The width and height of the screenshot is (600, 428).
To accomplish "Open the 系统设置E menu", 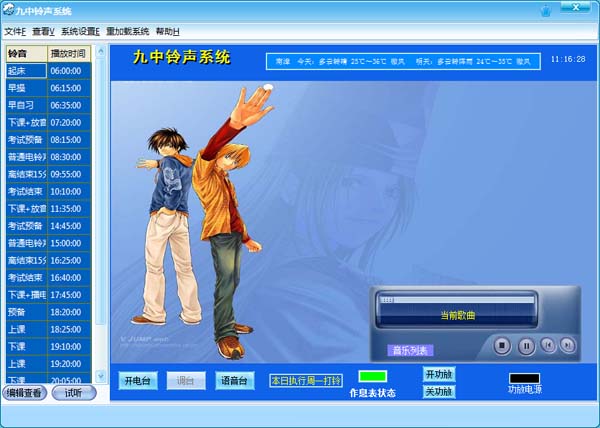I will pos(80,32).
